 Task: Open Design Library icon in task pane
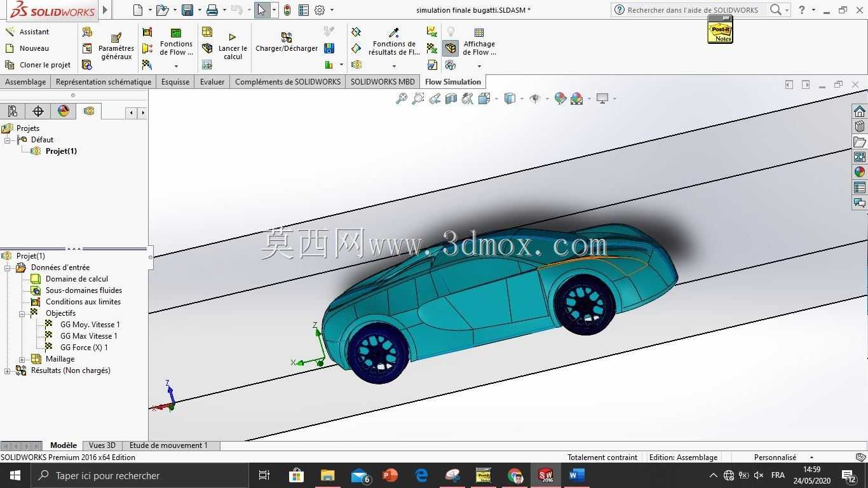pos(860,126)
